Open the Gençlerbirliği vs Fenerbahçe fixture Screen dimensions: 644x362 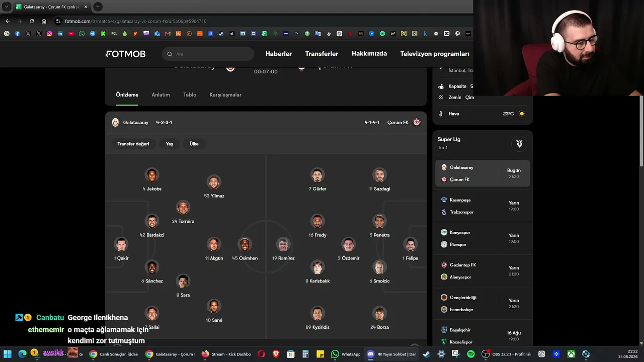(x=482, y=304)
